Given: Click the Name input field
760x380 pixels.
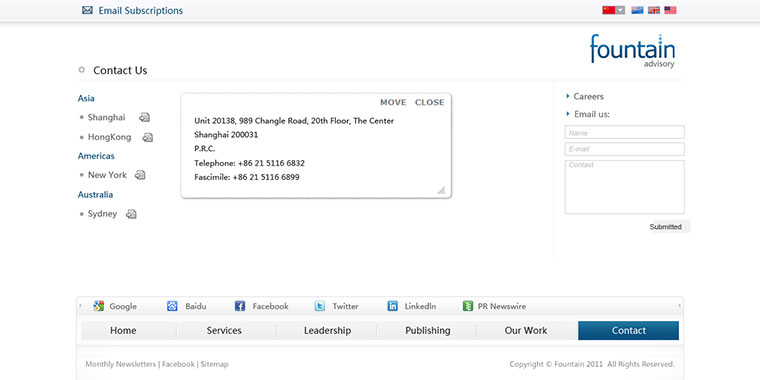Looking at the screenshot, I should pyautogui.click(x=625, y=132).
